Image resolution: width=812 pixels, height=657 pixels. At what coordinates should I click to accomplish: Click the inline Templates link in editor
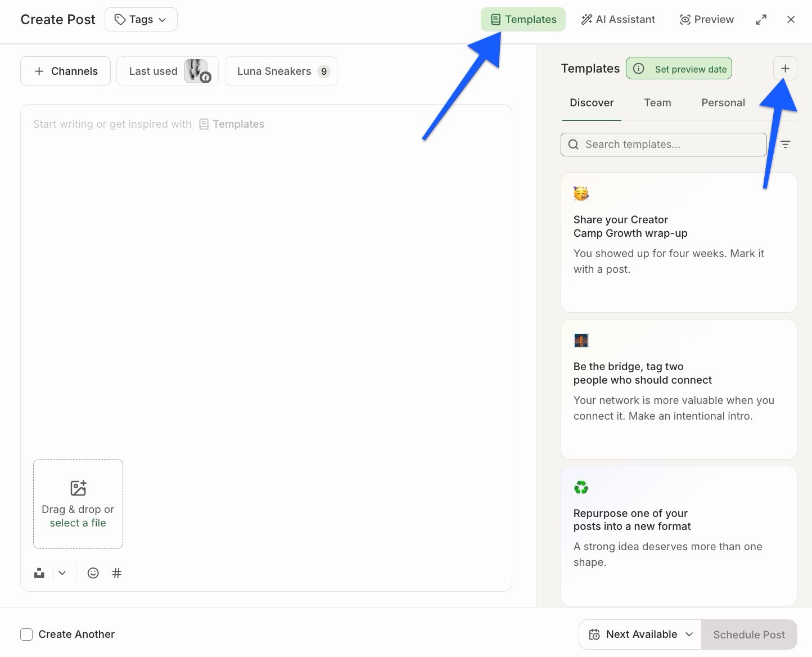(232, 124)
